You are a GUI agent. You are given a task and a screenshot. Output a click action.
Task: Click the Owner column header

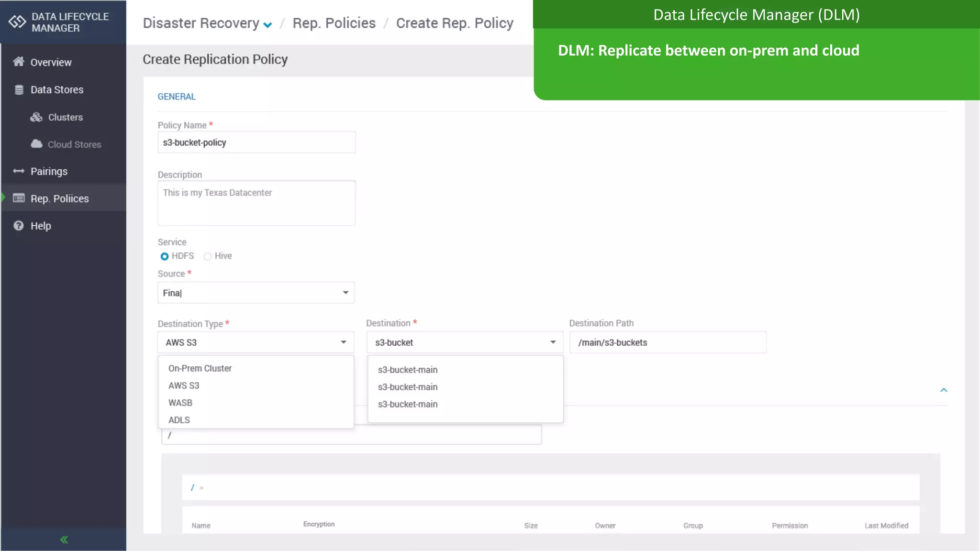click(605, 526)
